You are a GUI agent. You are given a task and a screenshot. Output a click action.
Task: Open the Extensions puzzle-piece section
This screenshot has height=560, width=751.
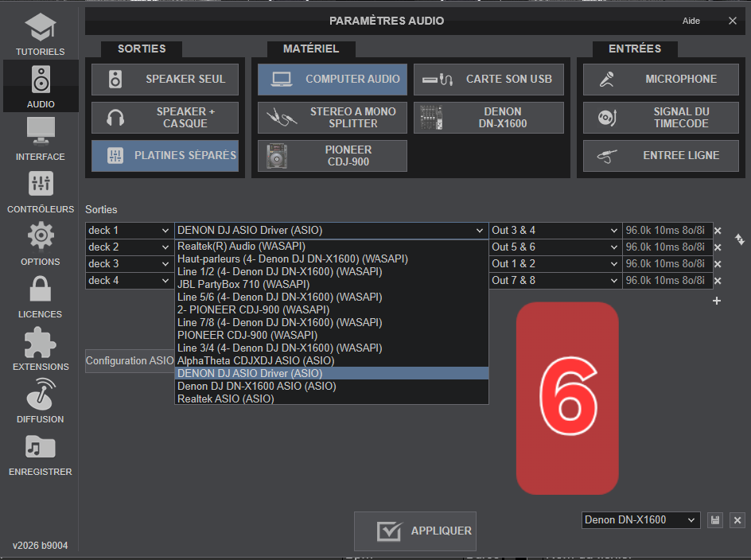tap(40, 348)
